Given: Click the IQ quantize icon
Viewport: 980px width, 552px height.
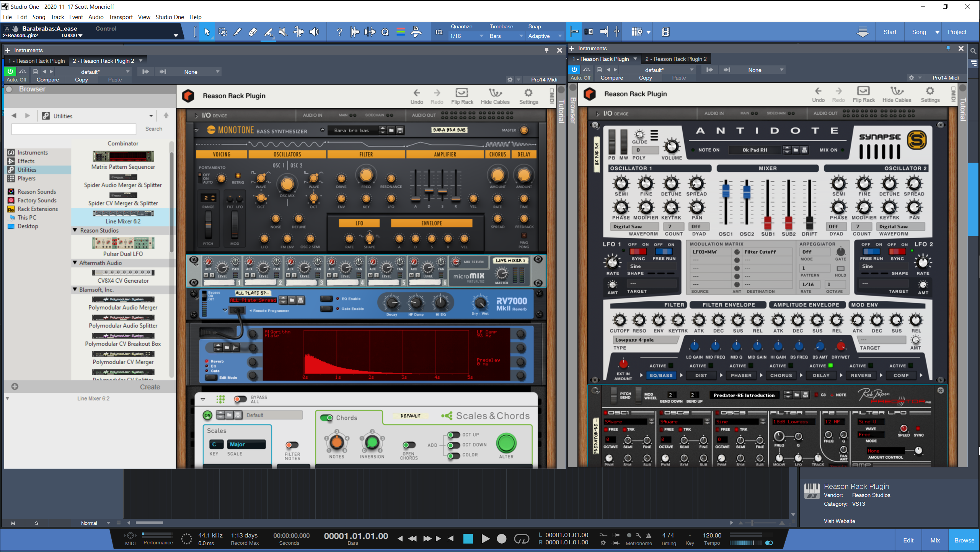Looking at the screenshot, I should pyautogui.click(x=439, y=32).
